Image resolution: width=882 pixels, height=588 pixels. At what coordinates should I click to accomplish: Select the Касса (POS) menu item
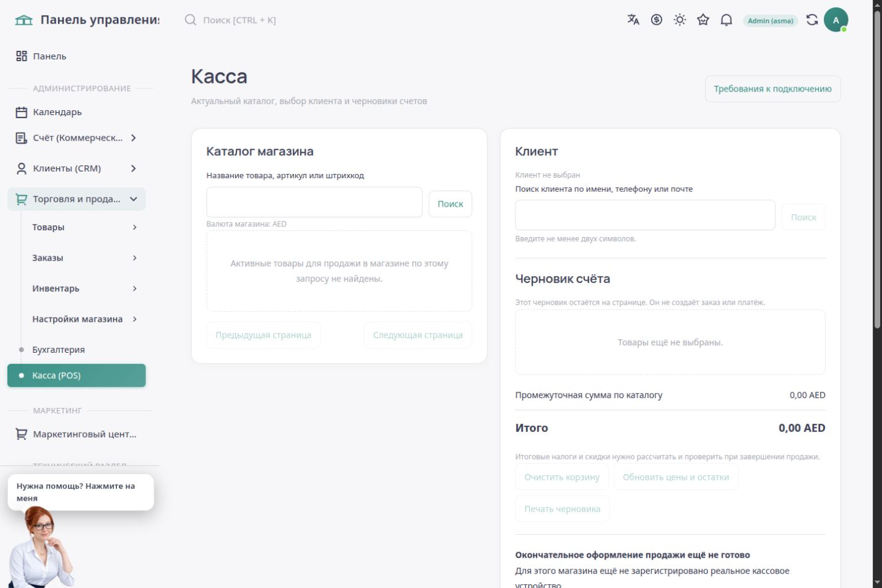click(77, 376)
